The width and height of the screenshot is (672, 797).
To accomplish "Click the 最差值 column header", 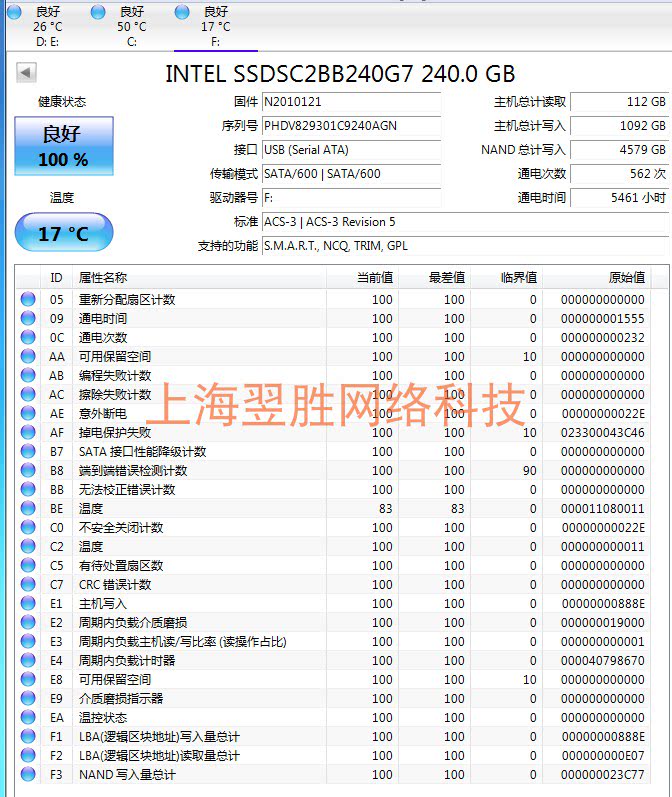I will 434,278.
